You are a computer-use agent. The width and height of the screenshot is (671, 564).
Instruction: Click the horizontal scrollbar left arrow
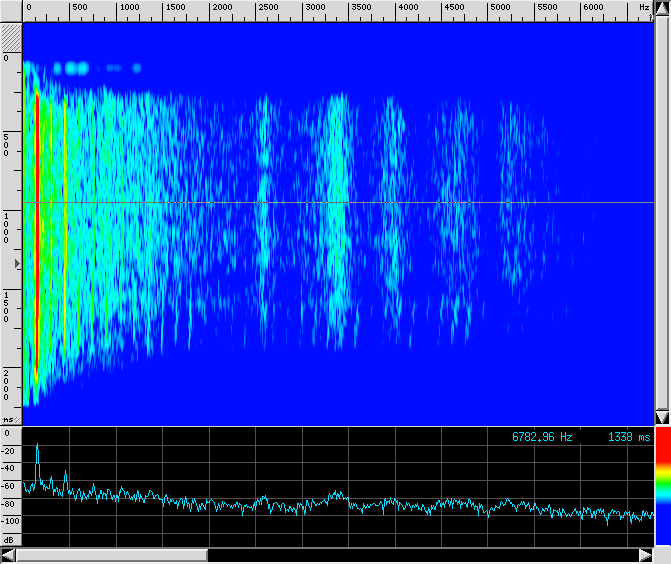(x=8, y=555)
